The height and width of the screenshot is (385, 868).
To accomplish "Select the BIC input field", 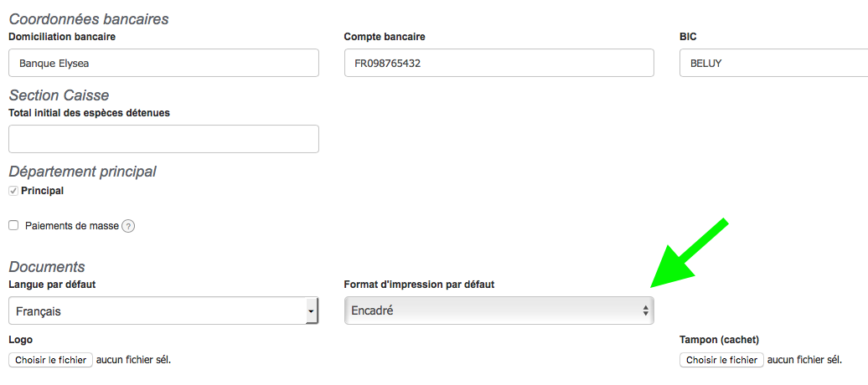I will (771, 63).
